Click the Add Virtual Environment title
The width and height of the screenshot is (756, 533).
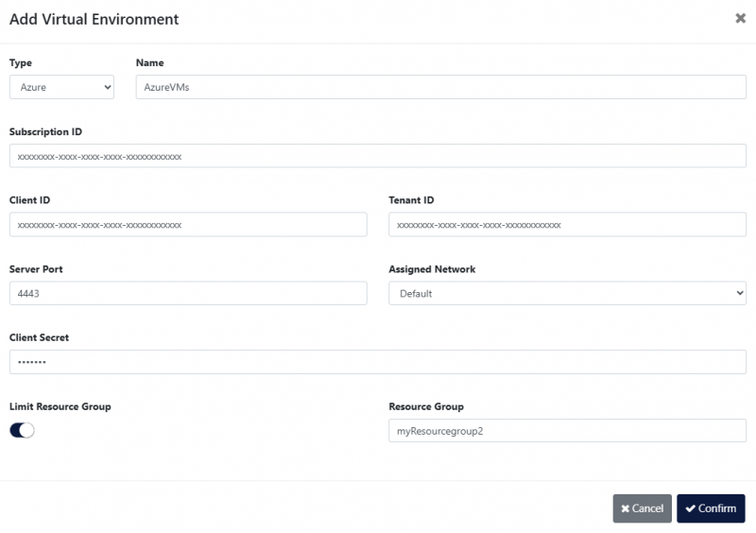click(94, 19)
